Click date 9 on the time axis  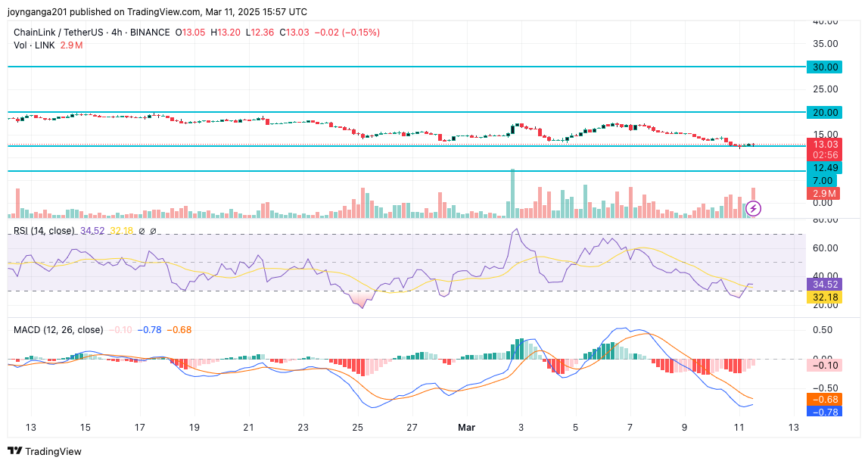click(685, 428)
